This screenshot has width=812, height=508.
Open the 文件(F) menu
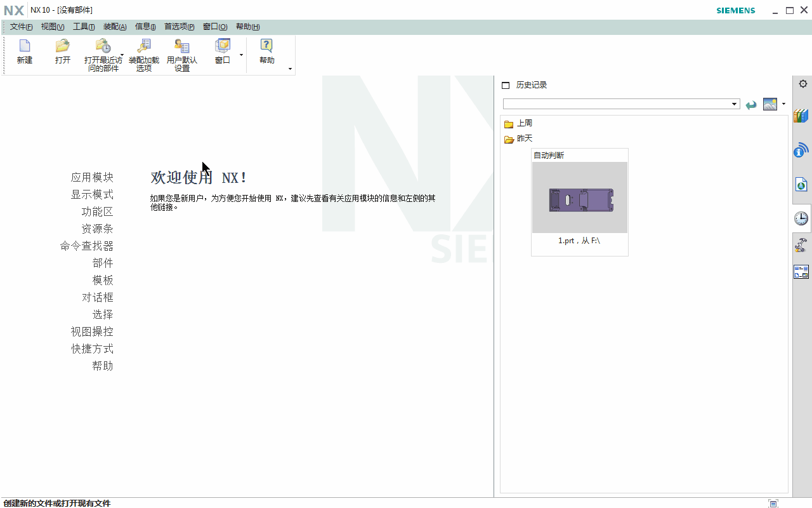click(x=21, y=27)
